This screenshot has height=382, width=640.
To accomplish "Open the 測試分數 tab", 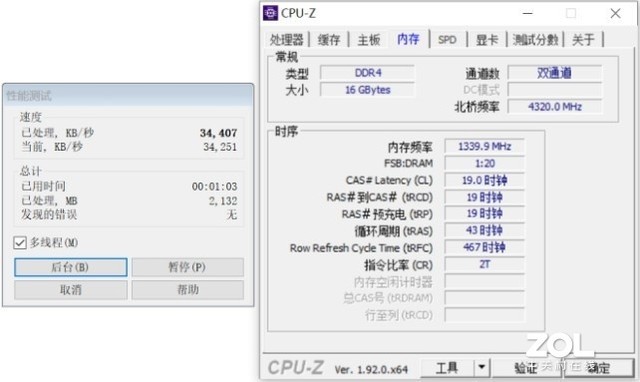I will point(535,40).
